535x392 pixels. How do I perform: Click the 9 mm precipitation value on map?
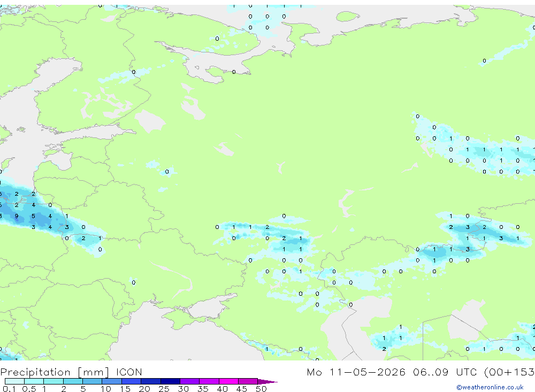click(x=17, y=216)
